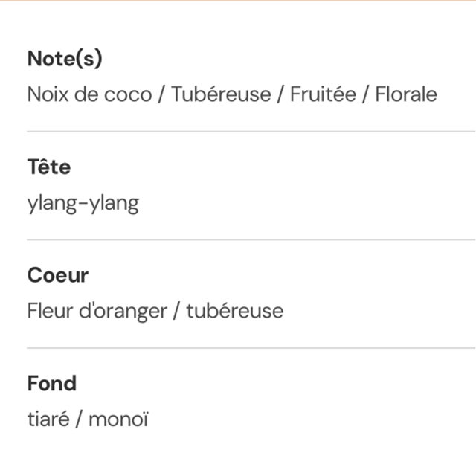Viewport: 476px width, 476px height.
Task: Select the tiaré base note
Action: click(x=48, y=419)
